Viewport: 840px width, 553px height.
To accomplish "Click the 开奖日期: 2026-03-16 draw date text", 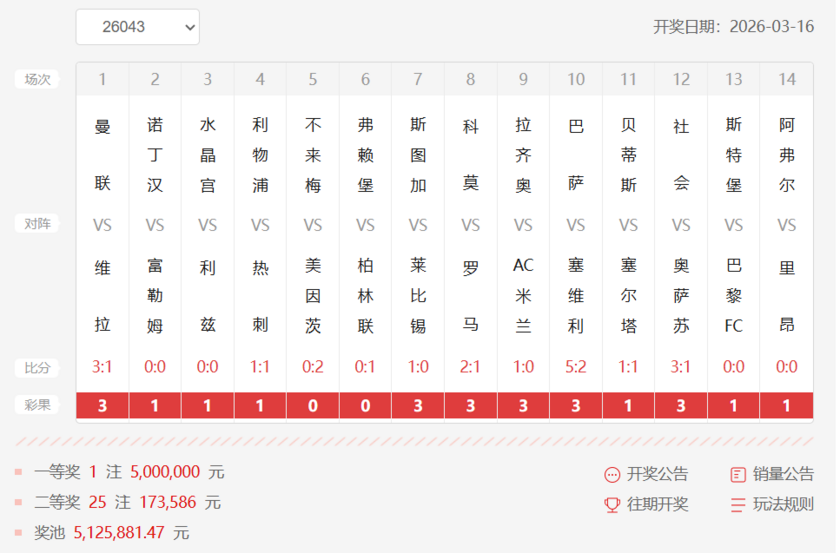I will click(x=733, y=27).
